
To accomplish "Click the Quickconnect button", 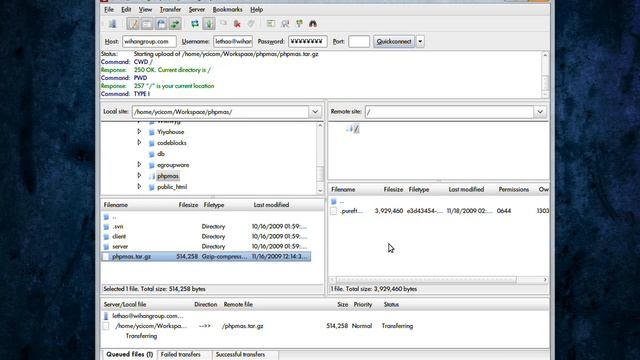I will (394, 42).
